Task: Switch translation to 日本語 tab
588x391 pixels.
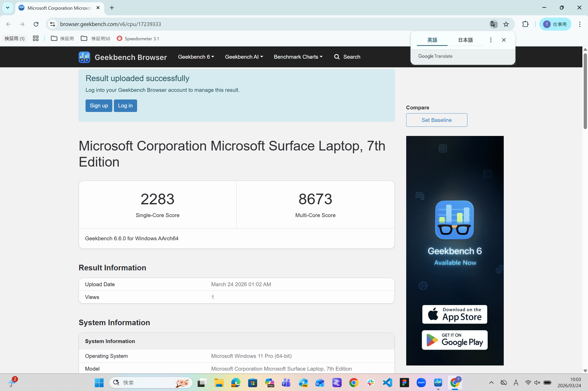Action: point(465,40)
